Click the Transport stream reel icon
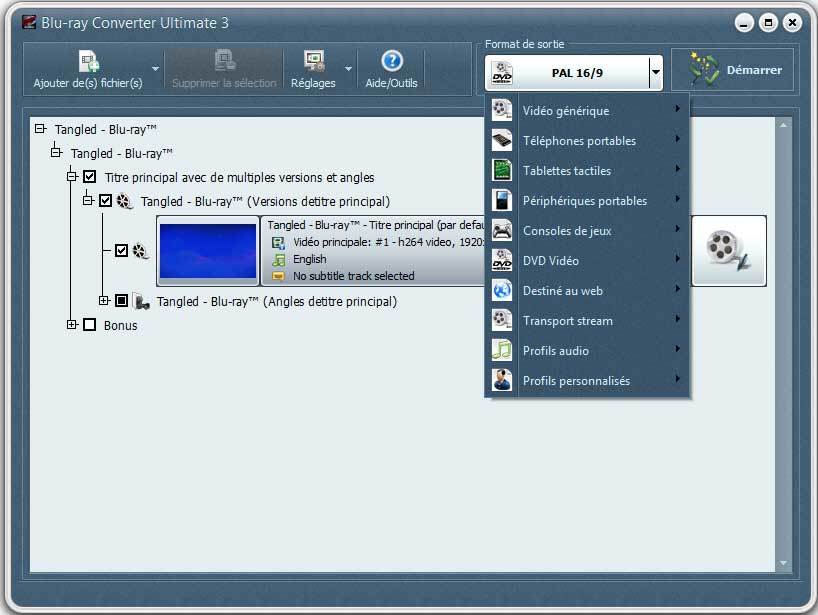 click(502, 320)
